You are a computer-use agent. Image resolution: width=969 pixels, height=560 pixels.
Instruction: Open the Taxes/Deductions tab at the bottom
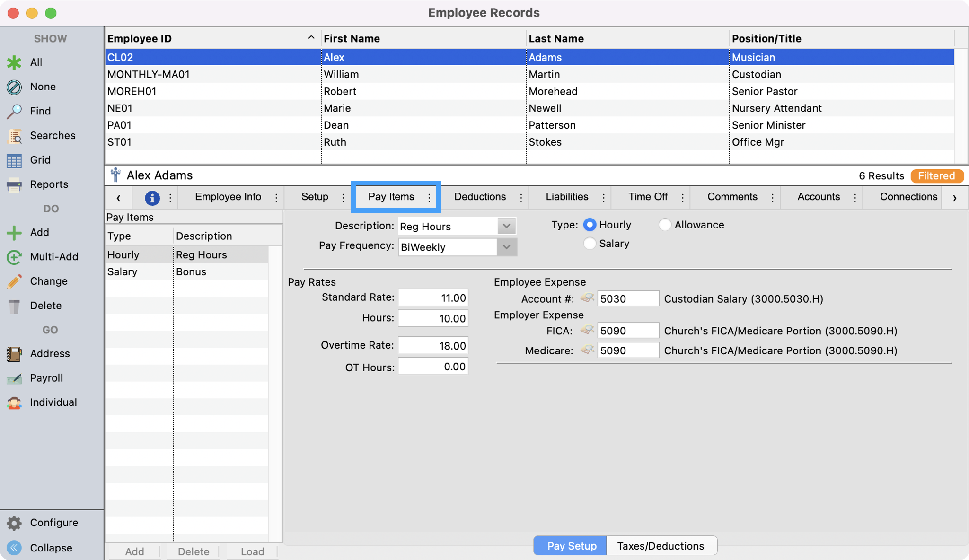point(661,545)
